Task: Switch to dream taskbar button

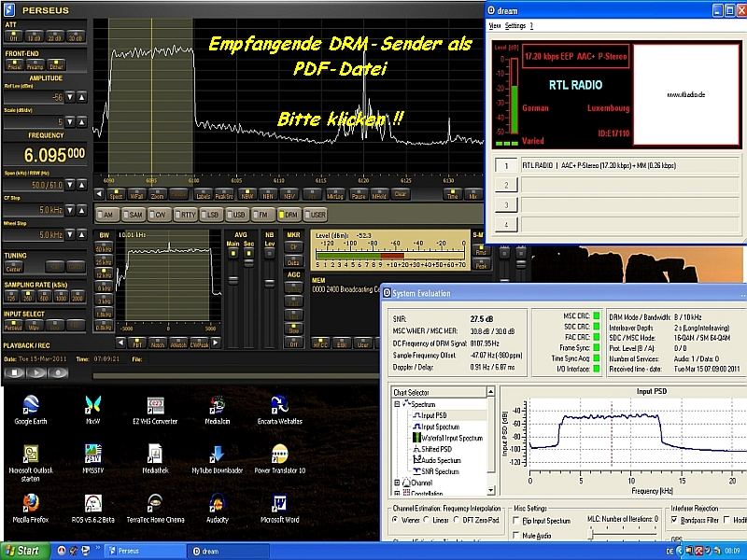Action: pyautogui.click(x=228, y=551)
